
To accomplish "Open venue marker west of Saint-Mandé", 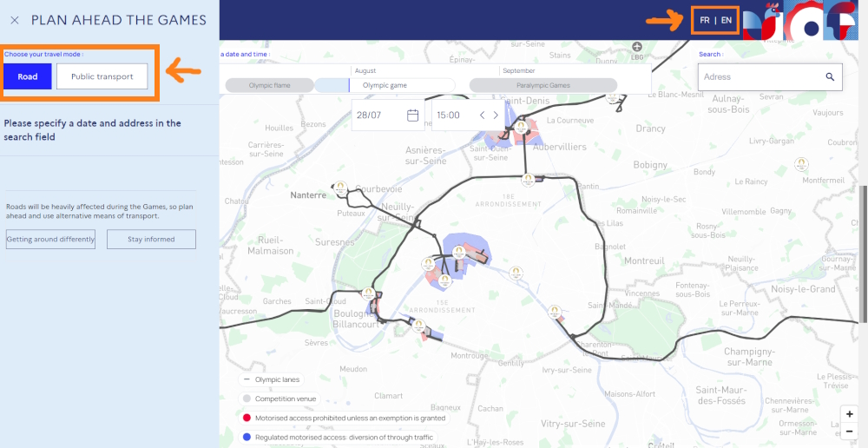I will click(x=554, y=312).
